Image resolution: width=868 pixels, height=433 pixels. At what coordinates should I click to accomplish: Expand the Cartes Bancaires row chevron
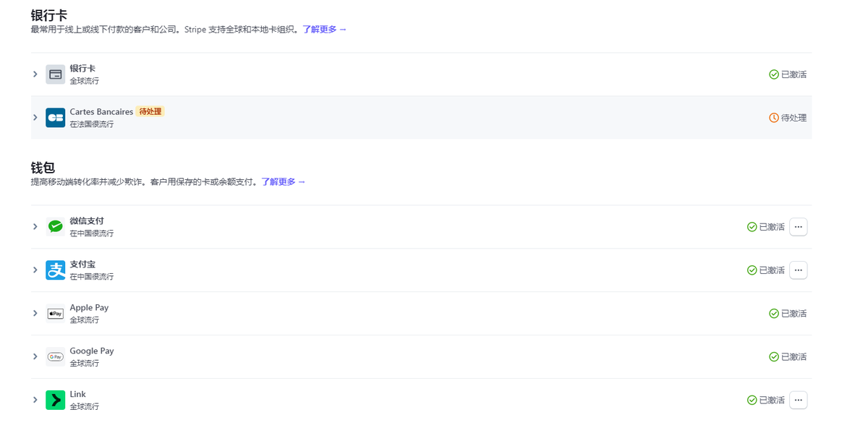coord(35,118)
